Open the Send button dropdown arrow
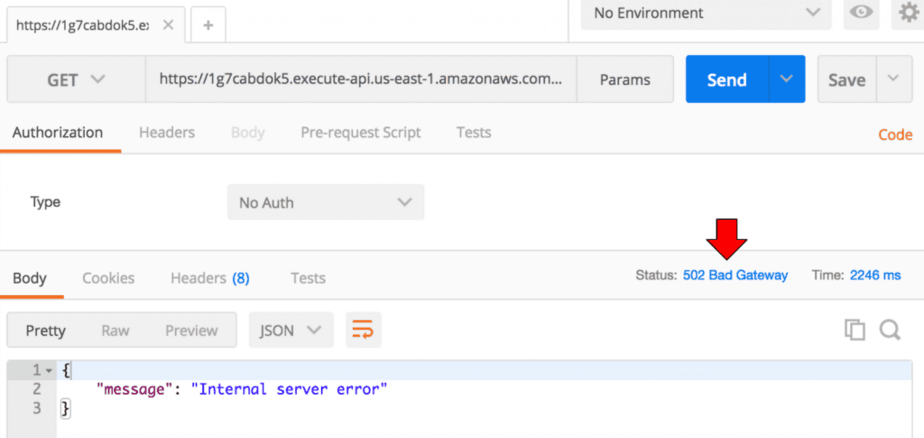Image resolution: width=924 pixels, height=438 pixels. click(787, 80)
